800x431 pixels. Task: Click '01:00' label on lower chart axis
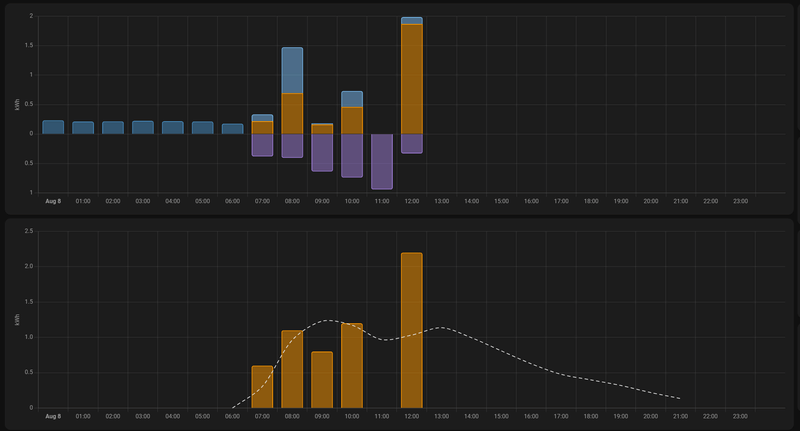tap(83, 417)
